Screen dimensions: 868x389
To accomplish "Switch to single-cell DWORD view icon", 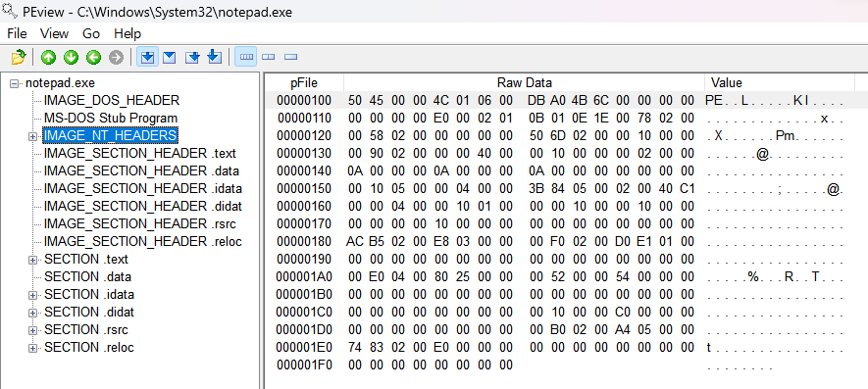I will point(290,57).
